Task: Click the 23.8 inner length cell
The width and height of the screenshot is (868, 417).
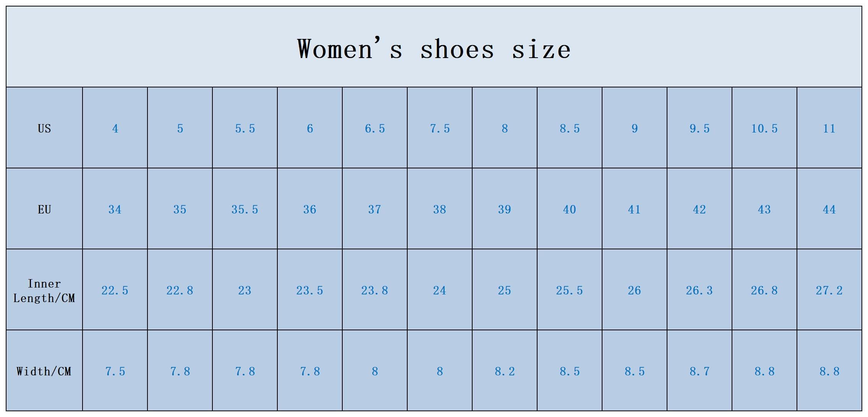Action: point(375,291)
